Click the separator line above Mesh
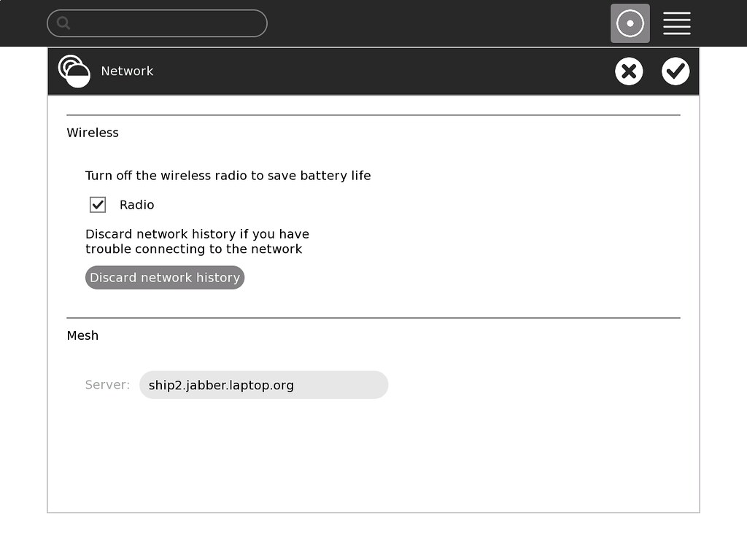This screenshot has height=560, width=747. [x=373, y=318]
